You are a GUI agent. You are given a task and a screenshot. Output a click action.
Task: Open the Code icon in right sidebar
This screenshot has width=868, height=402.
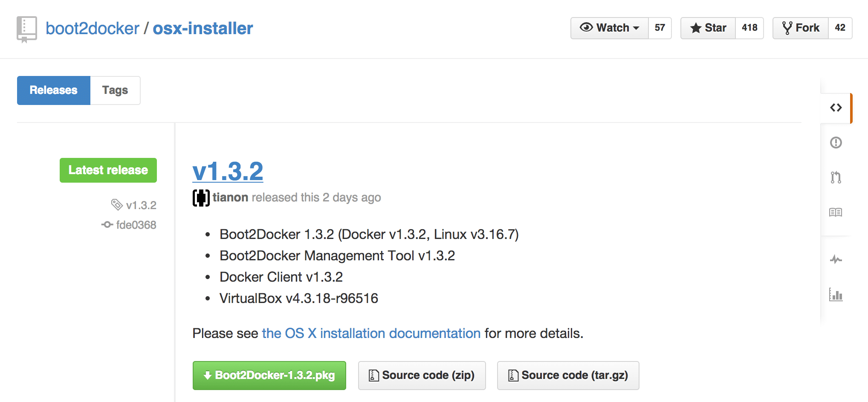836,108
